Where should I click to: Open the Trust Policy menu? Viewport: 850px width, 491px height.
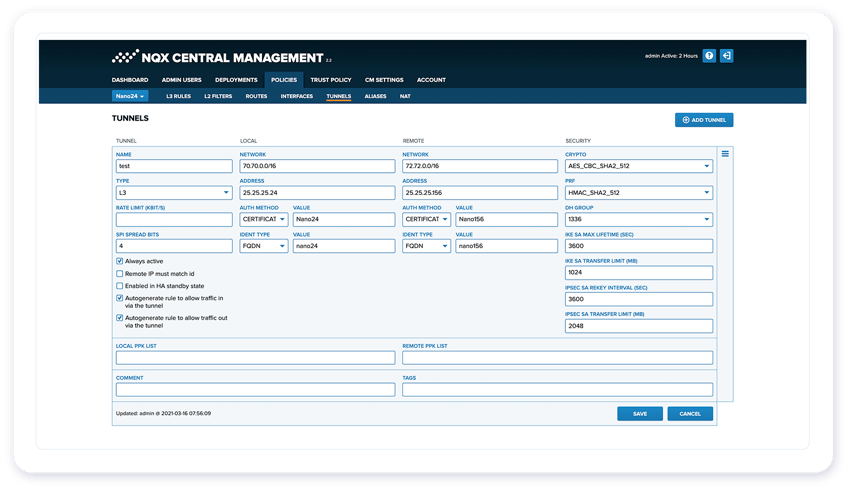(330, 80)
